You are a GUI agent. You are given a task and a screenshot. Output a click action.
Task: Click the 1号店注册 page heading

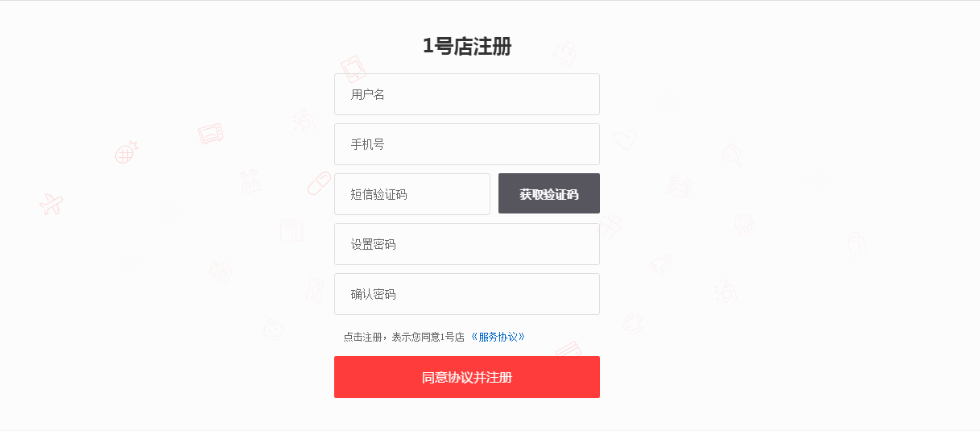click(467, 47)
